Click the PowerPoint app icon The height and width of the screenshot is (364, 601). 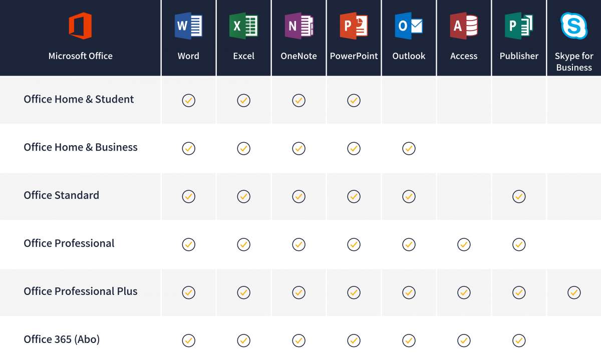click(354, 27)
